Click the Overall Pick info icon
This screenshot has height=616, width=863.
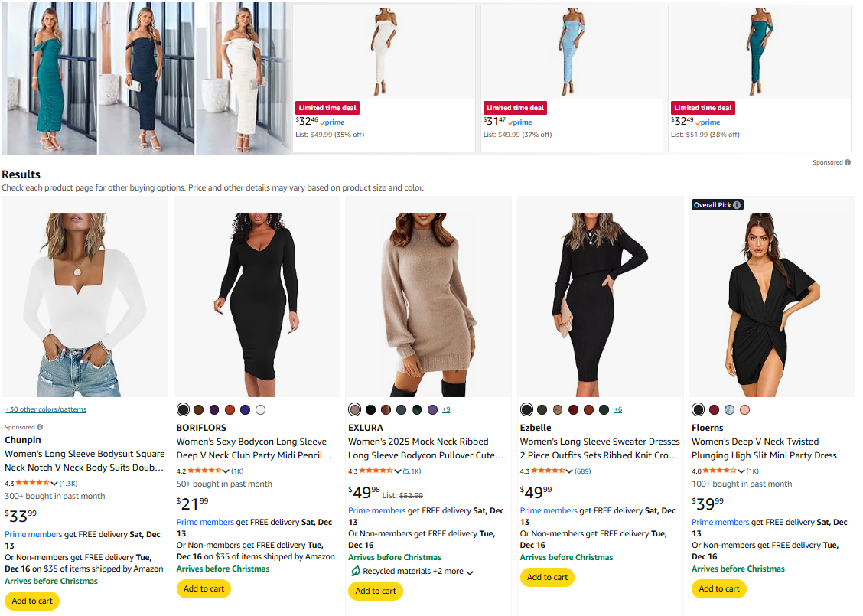pyautogui.click(x=737, y=205)
